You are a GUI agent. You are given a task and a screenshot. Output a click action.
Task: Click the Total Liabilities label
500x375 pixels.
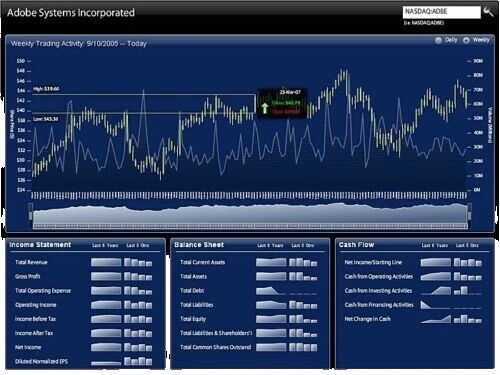[x=196, y=305]
